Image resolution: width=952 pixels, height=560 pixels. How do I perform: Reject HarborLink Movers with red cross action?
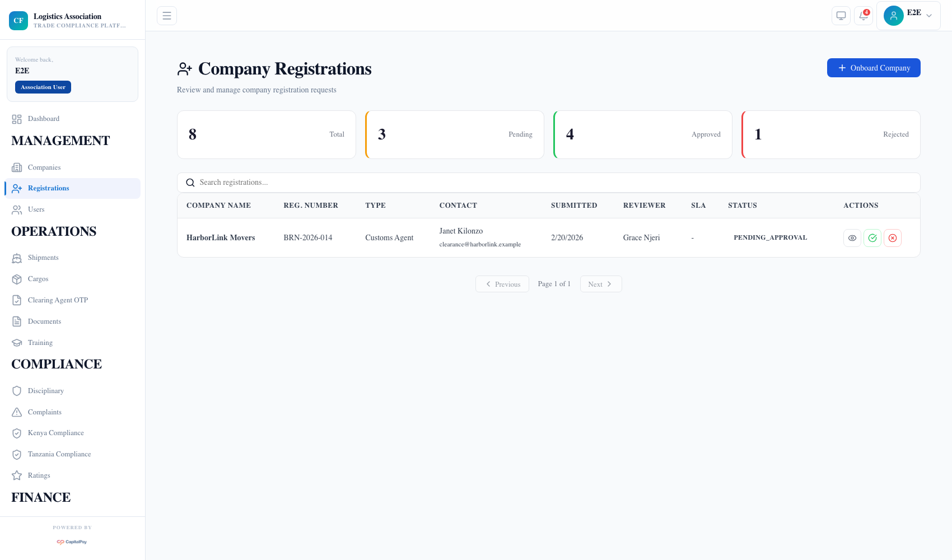tap(893, 237)
